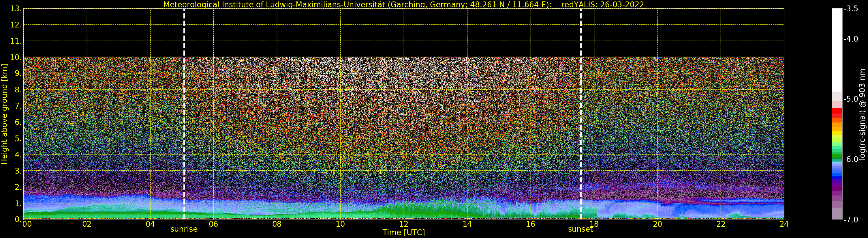Click the '04' time axis tick label
Screen dimensions: 868x238
tap(150, 224)
